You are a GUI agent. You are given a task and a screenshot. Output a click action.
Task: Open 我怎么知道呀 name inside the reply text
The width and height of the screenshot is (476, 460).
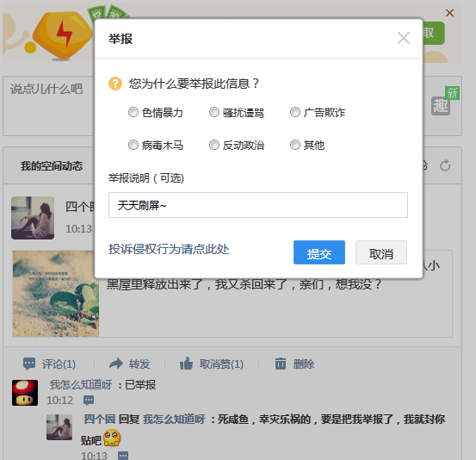pos(174,420)
